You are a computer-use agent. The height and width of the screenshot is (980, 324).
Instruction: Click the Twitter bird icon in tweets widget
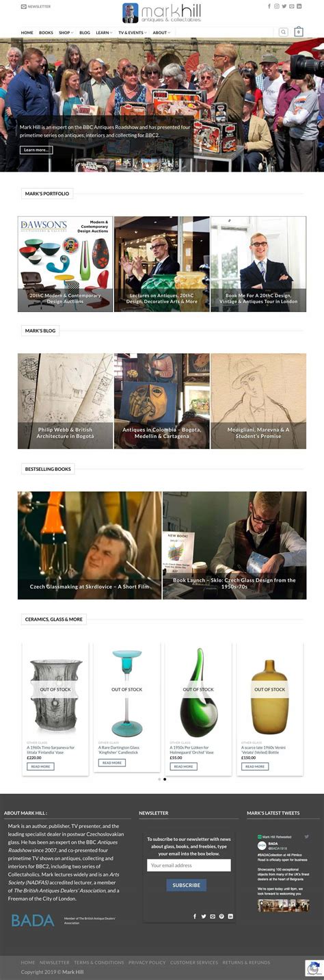tap(306, 836)
